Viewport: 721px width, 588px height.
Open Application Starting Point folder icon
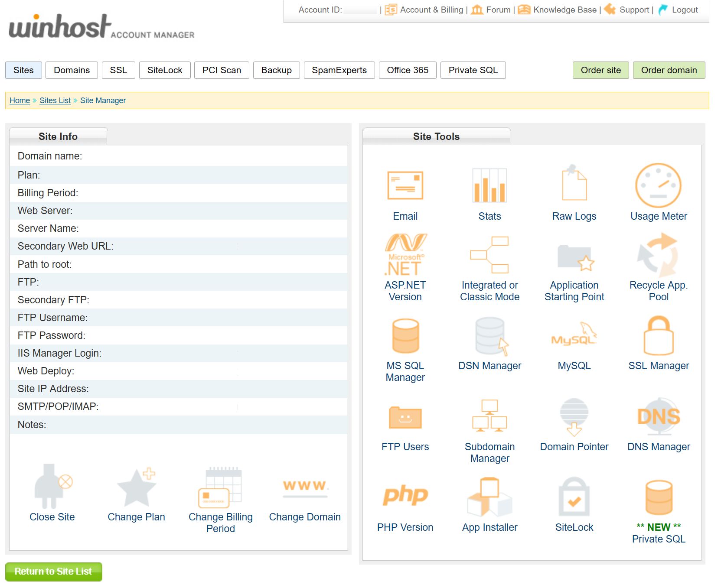point(575,258)
